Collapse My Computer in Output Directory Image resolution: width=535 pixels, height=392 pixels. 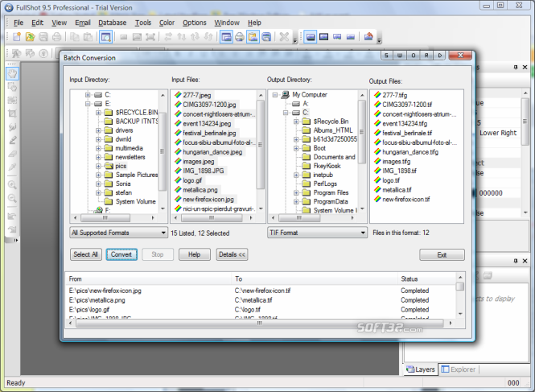click(x=275, y=95)
